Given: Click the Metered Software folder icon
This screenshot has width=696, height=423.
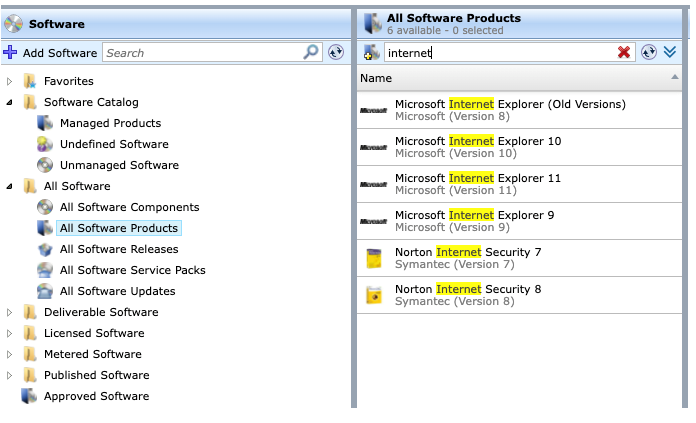Looking at the screenshot, I should 30,354.
